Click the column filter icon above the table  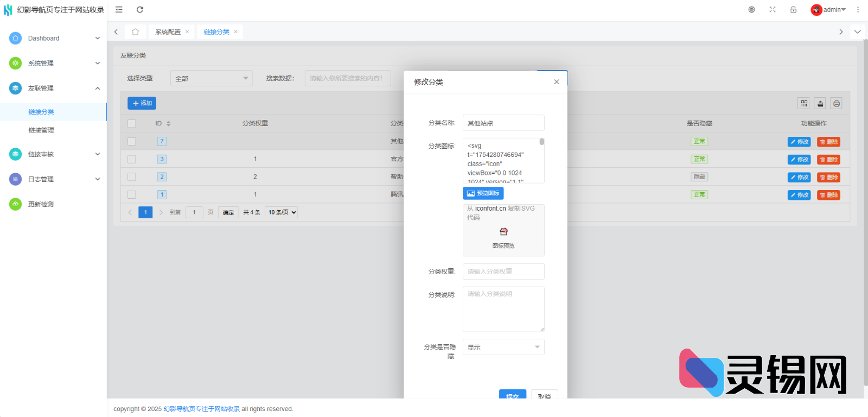(804, 104)
